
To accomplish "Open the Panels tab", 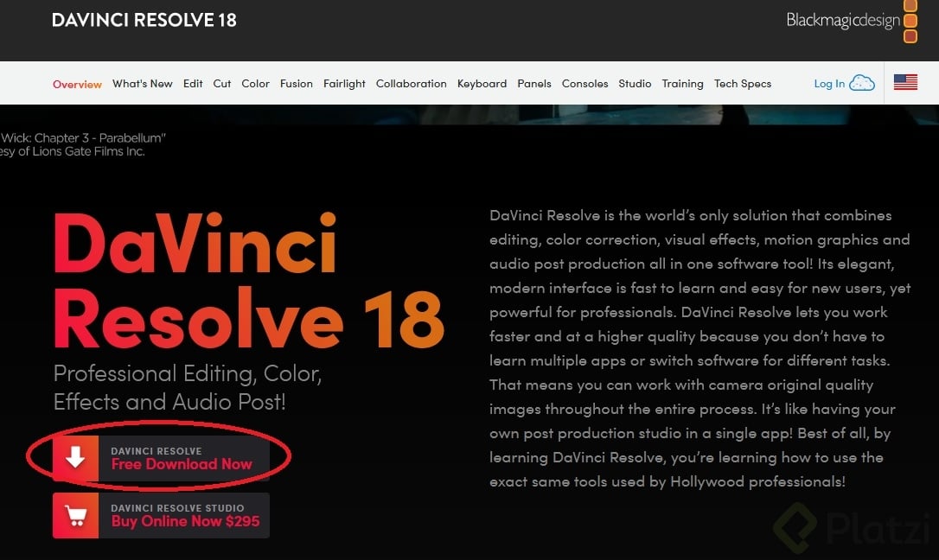I will coord(534,84).
